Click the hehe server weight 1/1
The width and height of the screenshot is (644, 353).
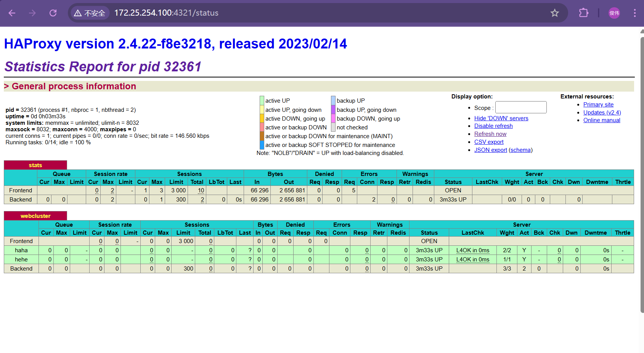tap(507, 260)
